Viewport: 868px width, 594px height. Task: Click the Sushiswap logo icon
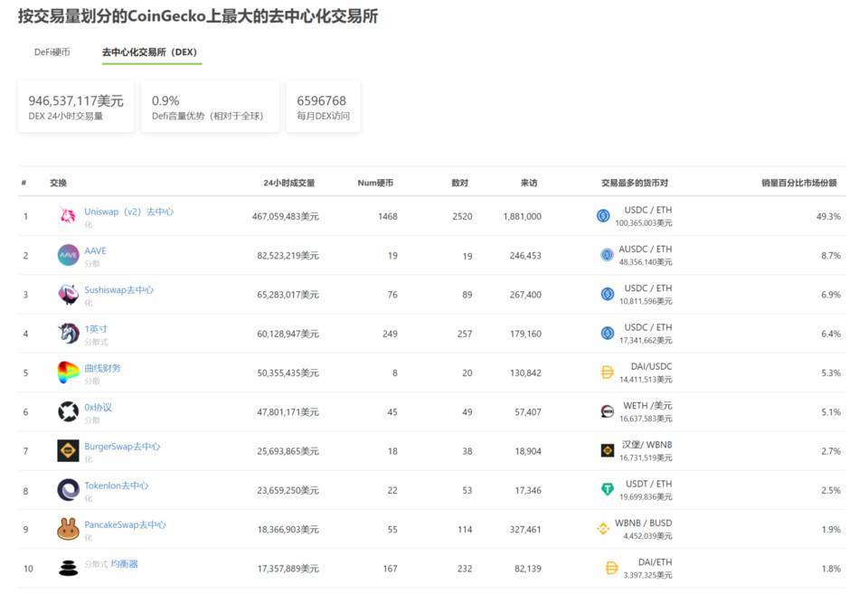pyautogui.click(x=67, y=294)
